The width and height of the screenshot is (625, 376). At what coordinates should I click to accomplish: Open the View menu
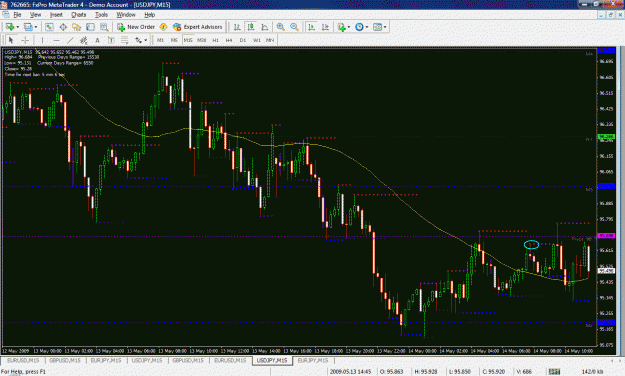(35, 15)
